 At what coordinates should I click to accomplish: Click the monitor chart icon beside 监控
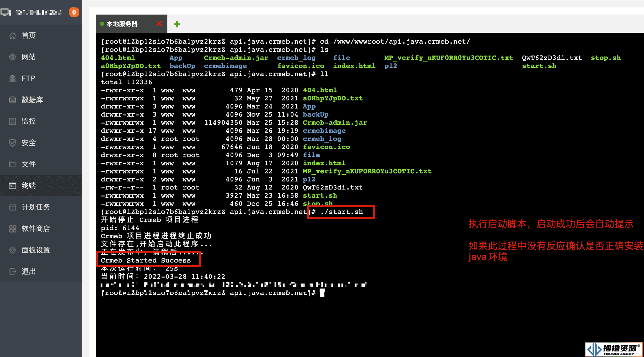point(13,121)
